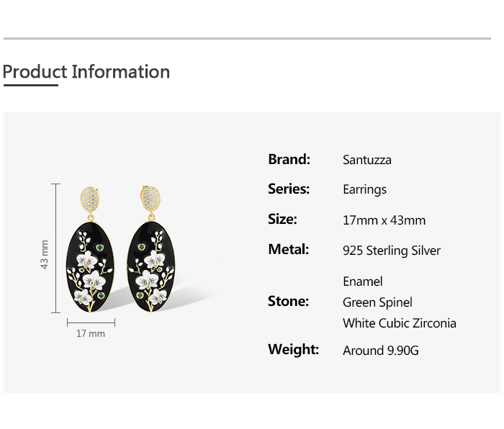Click the right earring's gold stud top

point(150,197)
